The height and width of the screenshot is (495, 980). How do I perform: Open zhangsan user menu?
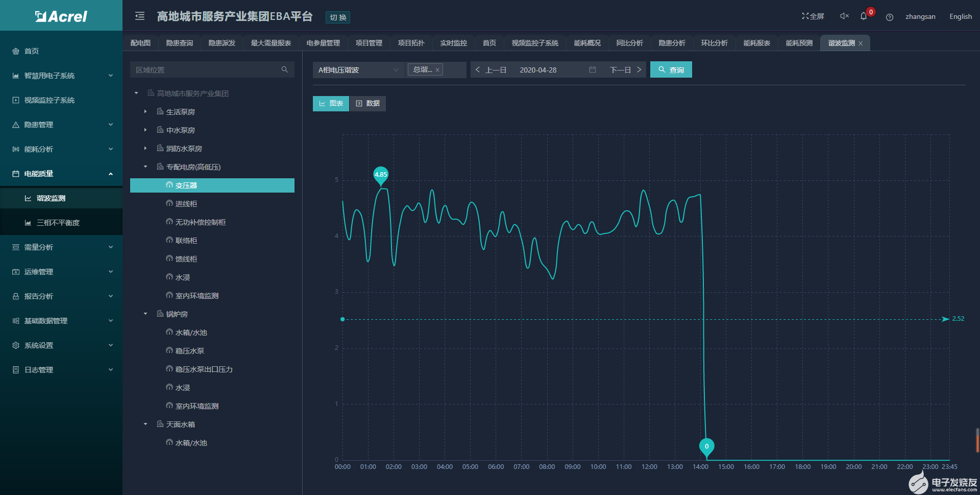point(920,17)
